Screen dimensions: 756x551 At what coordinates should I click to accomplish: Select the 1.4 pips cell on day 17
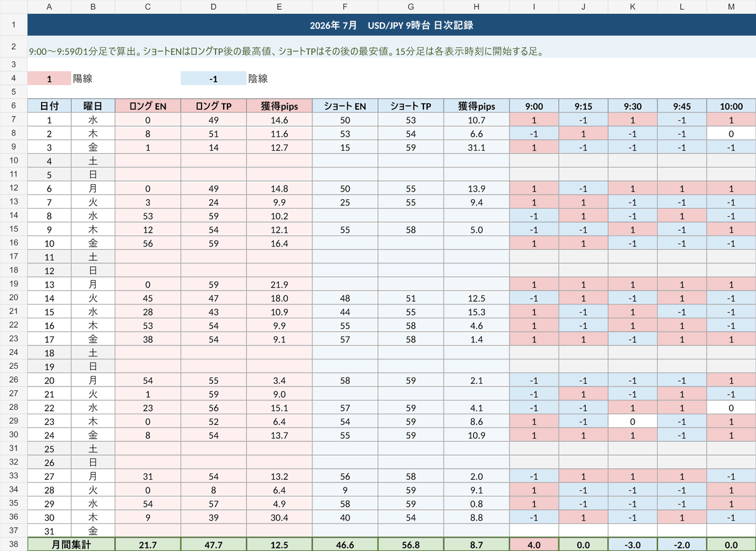click(x=476, y=339)
